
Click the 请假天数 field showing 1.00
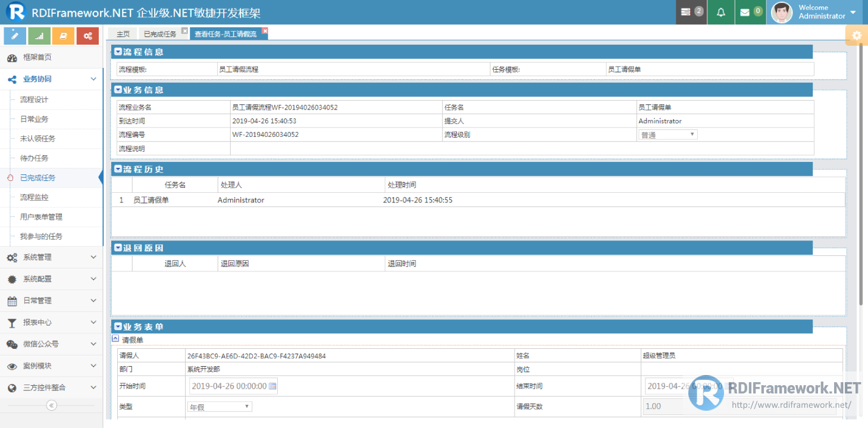739,407
